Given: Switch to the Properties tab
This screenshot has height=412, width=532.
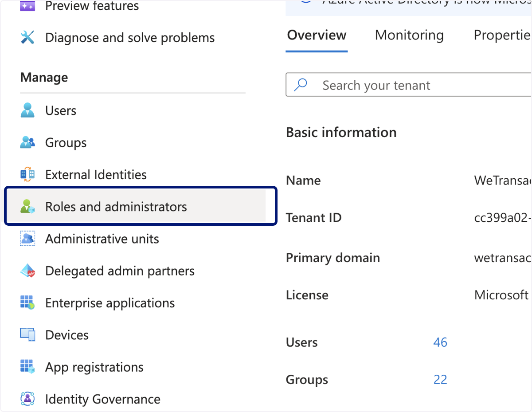Looking at the screenshot, I should pyautogui.click(x=502, y=35).
